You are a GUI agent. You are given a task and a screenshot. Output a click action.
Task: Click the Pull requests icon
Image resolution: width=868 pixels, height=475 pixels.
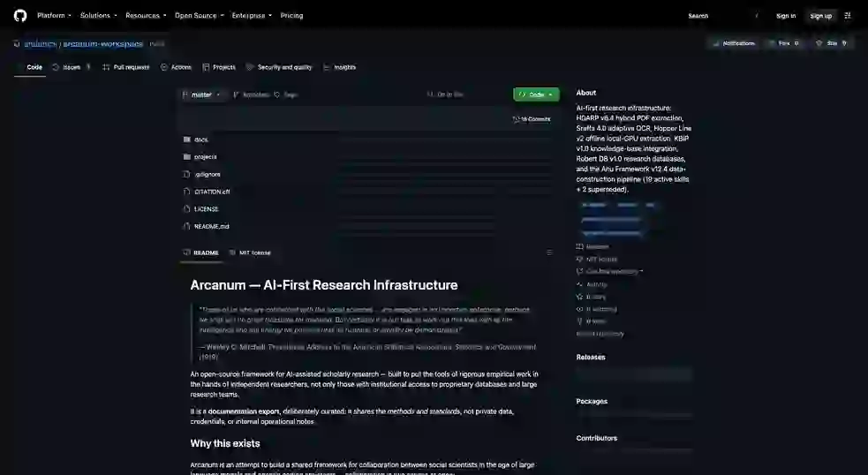click(x=106, y=67)
